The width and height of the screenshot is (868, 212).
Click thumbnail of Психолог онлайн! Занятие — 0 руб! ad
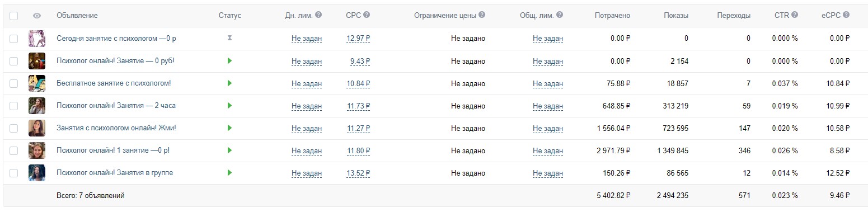(x=37, y=61)
